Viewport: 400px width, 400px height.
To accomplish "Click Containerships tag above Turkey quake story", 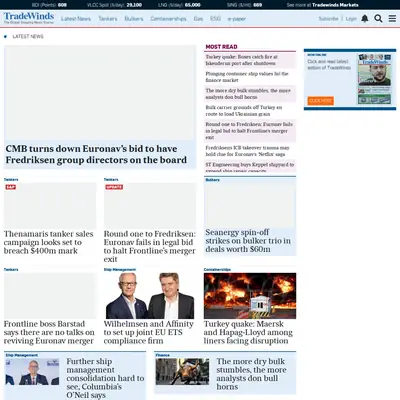I will [217, 269].
